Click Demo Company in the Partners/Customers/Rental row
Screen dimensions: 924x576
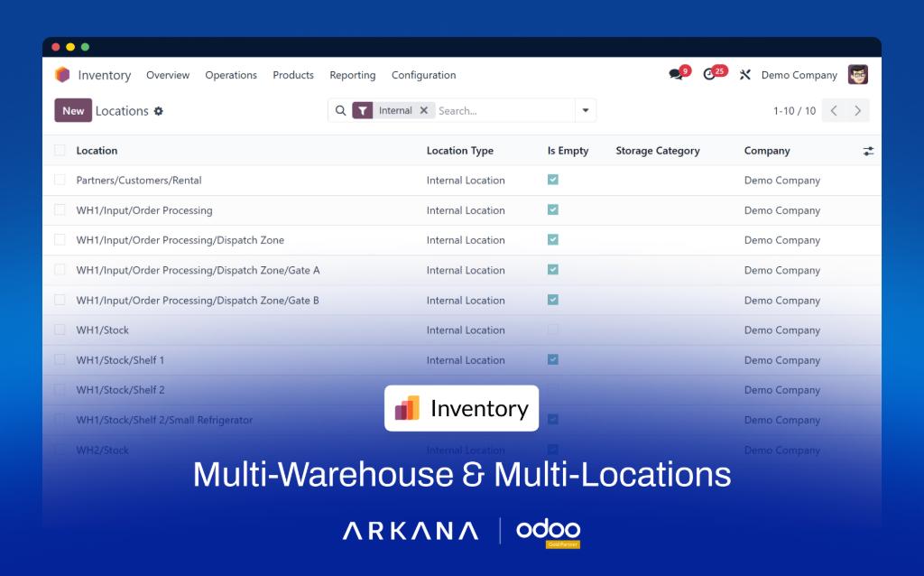click(782, 180)
